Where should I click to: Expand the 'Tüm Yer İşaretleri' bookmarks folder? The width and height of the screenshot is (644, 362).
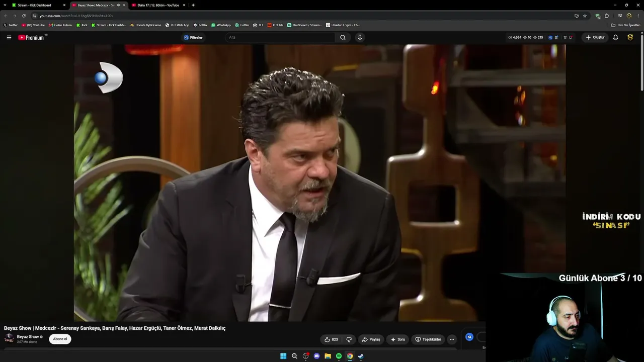[625, 25]
